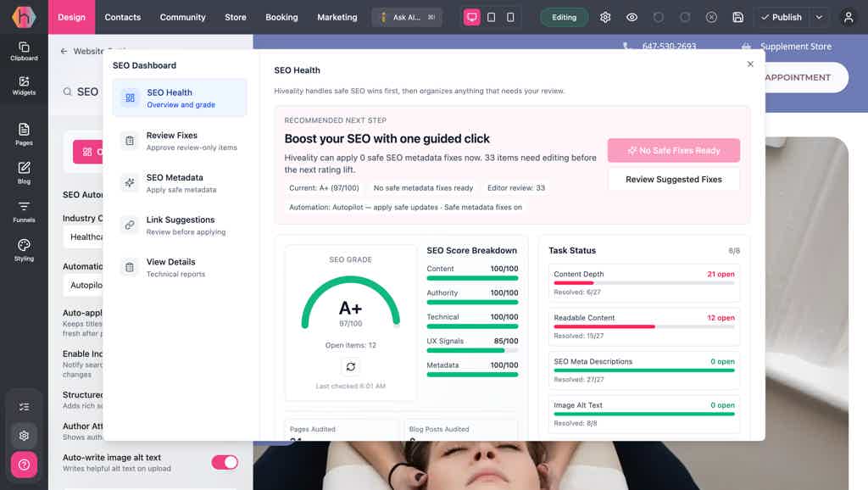Open the Booking tab

[281, 17]
